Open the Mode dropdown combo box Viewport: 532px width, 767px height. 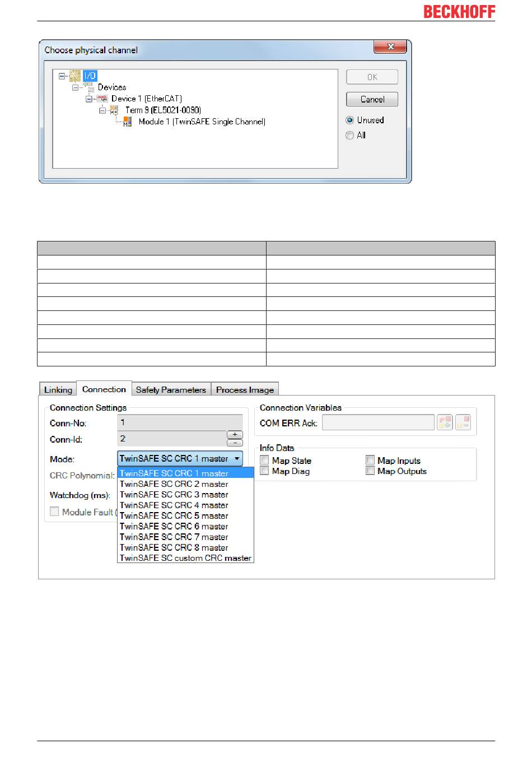tap(180, 458)
